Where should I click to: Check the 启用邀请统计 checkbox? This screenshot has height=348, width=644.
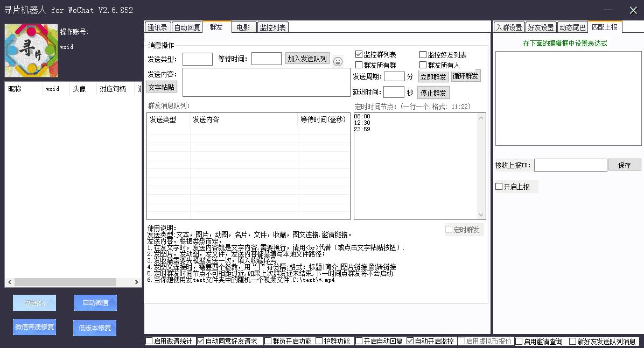(x=149, y=341)
